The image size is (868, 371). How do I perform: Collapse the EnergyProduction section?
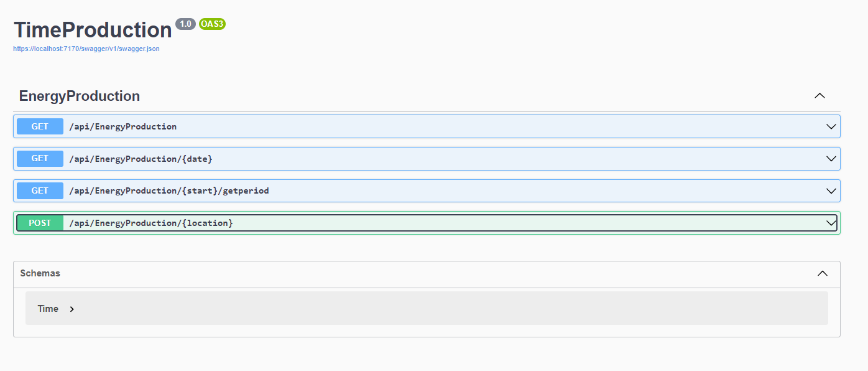[x=820, y=96]
